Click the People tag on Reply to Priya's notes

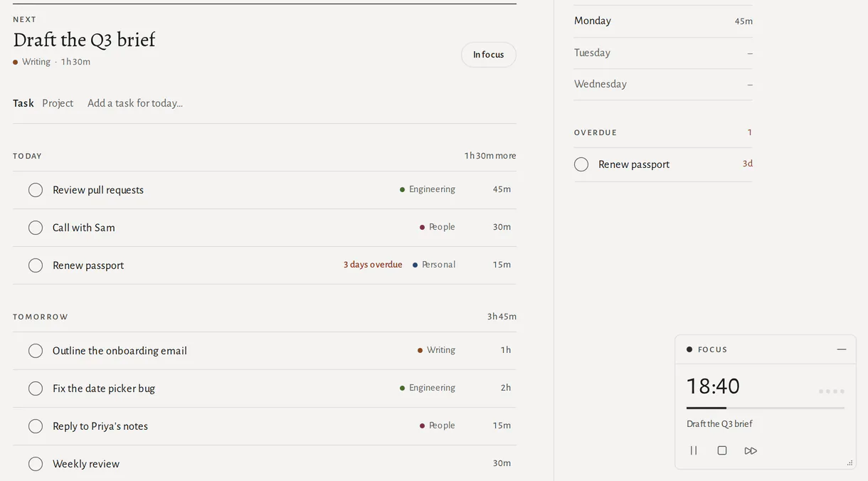pyautogui.click(x=438, y=425)
